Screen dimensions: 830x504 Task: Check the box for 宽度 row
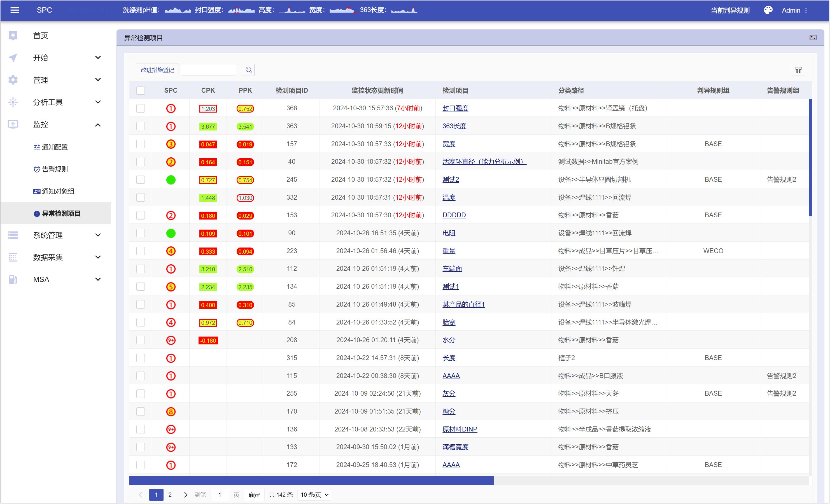pos(141,144)
